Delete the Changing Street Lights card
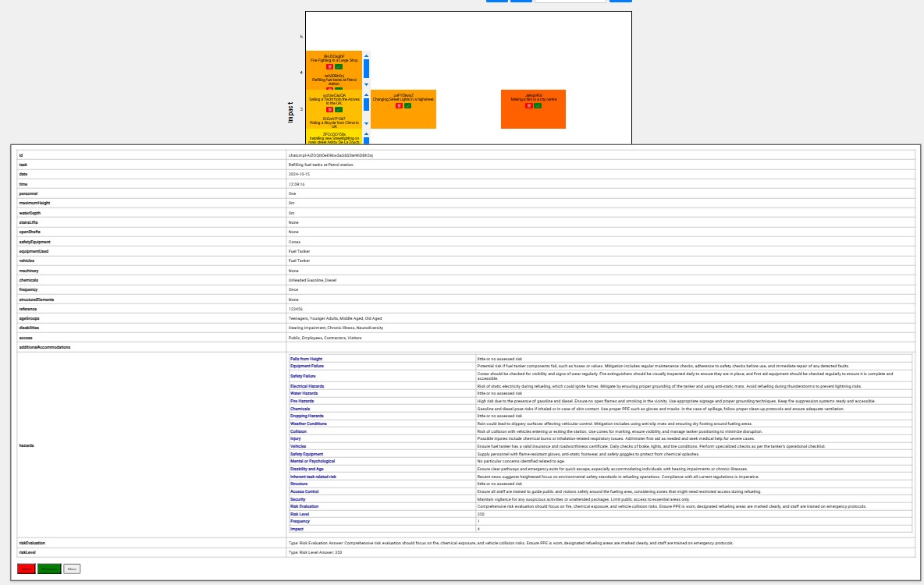Screen dimensions: 924x585 399,105
